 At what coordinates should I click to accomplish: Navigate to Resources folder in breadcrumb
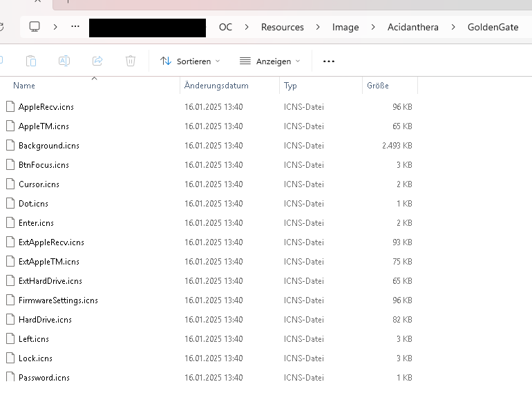[282, 27]
